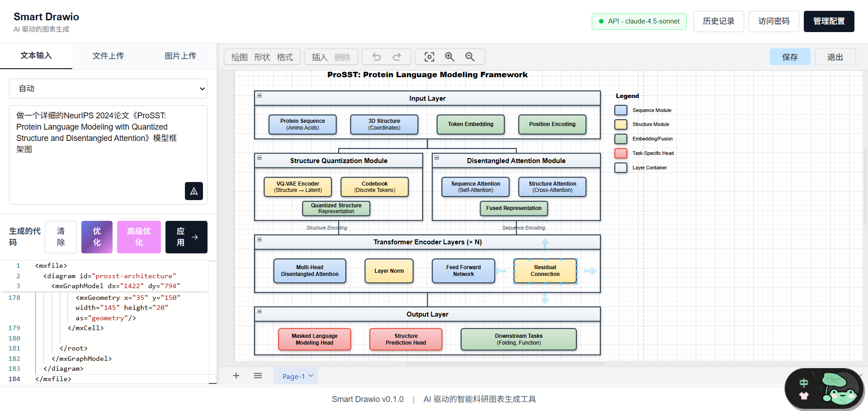
Task: Switch to the 文件上传 tab
Action: click(108, 56)
